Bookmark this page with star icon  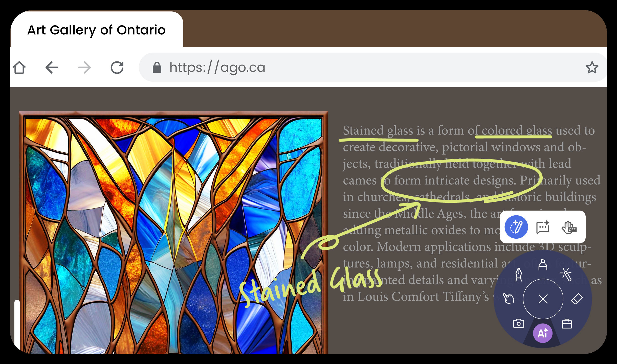(592, 67)
